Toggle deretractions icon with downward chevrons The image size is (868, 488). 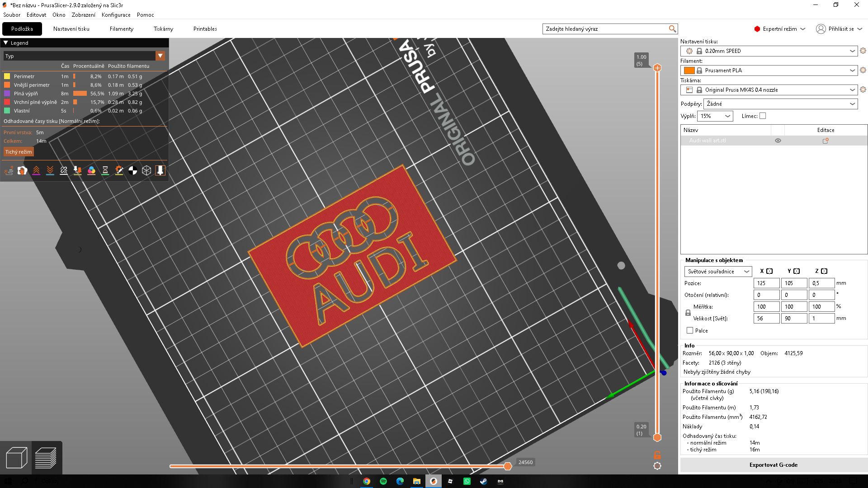pos(50,170)
